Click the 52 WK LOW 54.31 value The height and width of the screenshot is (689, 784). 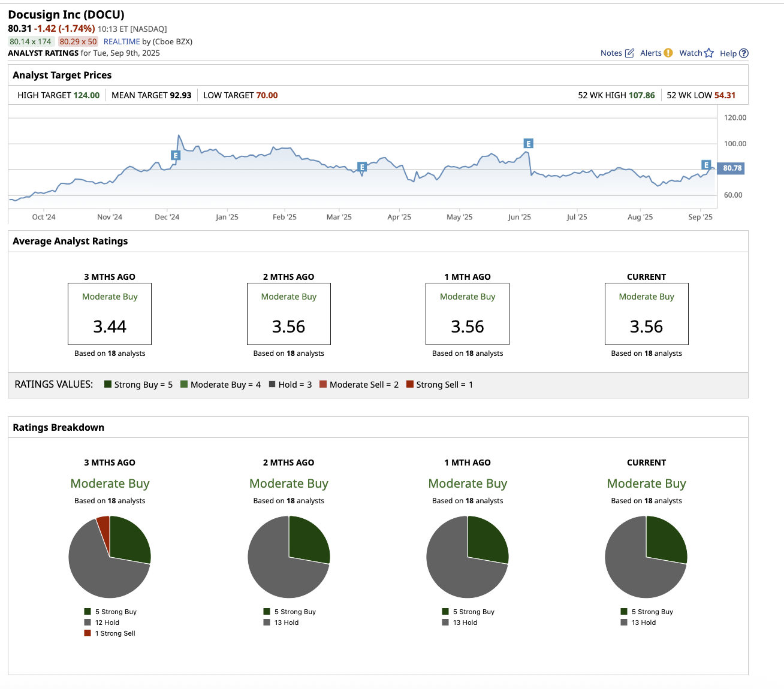725,95
